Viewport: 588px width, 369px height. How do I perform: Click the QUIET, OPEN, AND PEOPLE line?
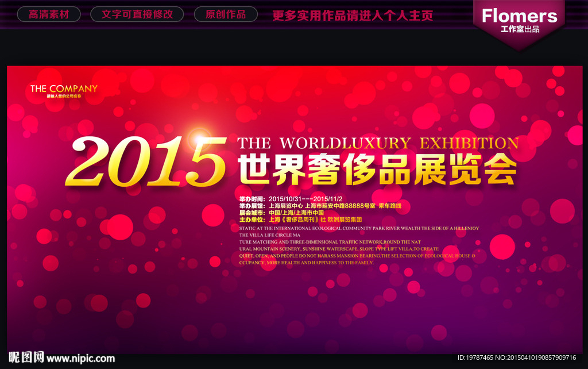357,256
